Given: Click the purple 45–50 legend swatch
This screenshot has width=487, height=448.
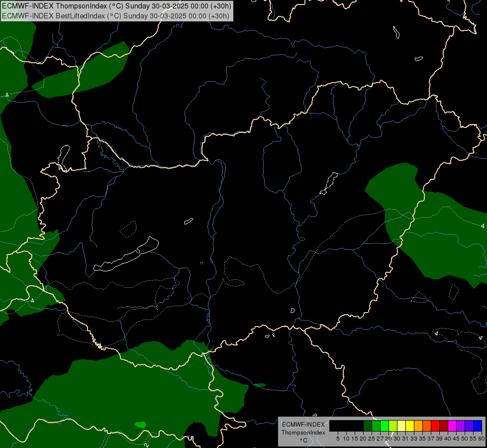Looking at the screenshot, I should (x=461, y=426).
